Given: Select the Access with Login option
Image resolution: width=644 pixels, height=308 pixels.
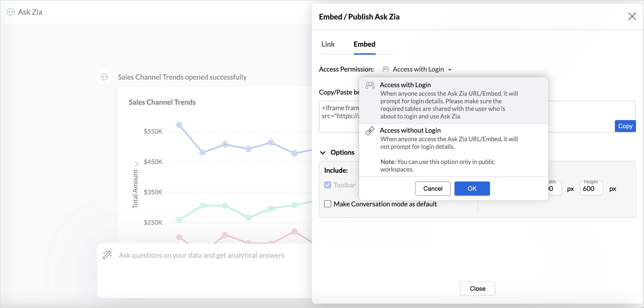Looking at the screenshot, I should coord(405,85).
